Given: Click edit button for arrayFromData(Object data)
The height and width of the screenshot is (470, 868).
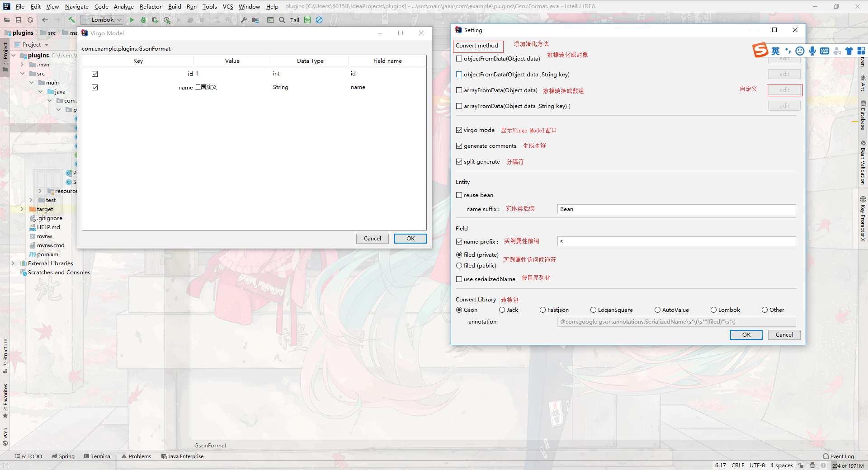Looking at the screenshot, I should pyautogui.click(x=784, y=90).
